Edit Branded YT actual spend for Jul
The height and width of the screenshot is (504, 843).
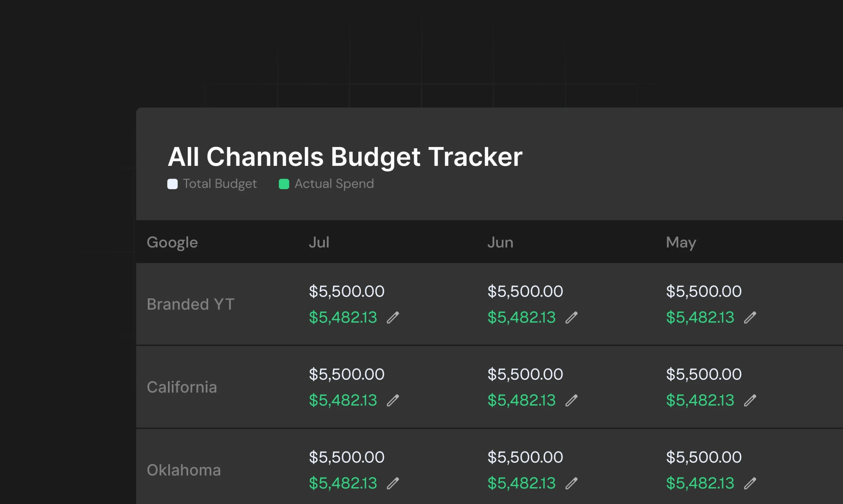(x=393, y=317)
